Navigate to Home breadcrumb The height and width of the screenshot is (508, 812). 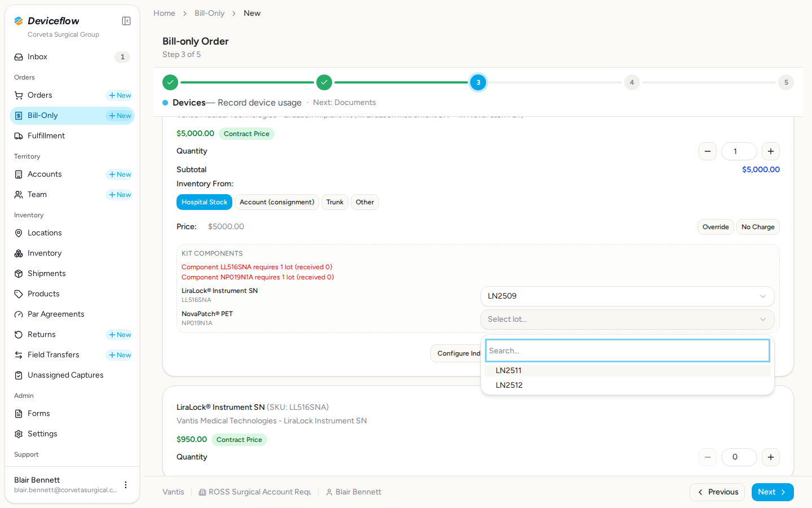pos(164,13)
